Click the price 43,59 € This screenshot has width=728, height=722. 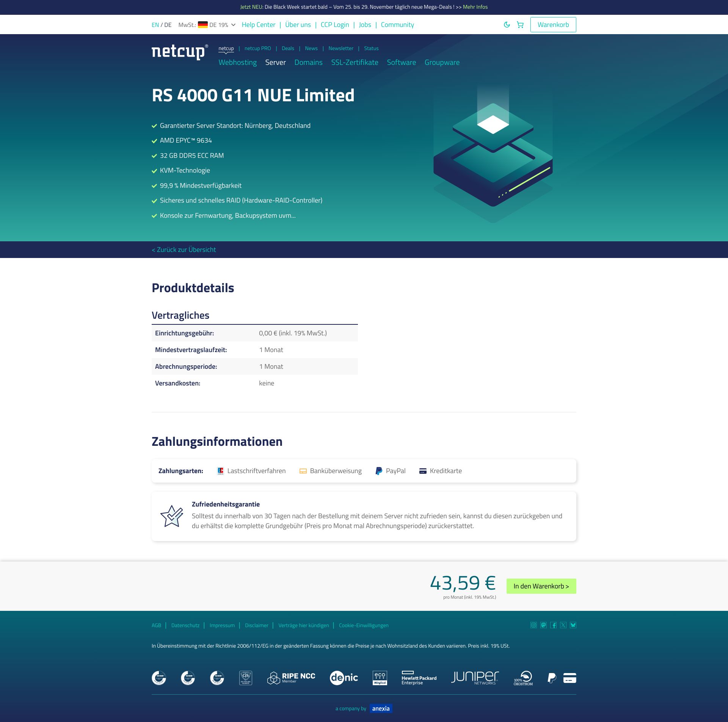(463, 583)
